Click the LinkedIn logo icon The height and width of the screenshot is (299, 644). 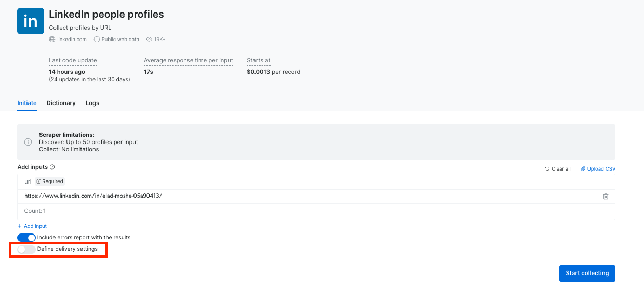pos(31,21)
